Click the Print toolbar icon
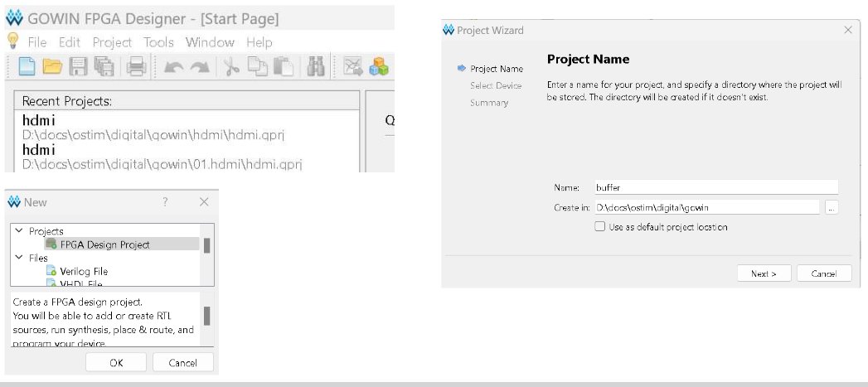The image size is (868, 387). click(136, 67)
